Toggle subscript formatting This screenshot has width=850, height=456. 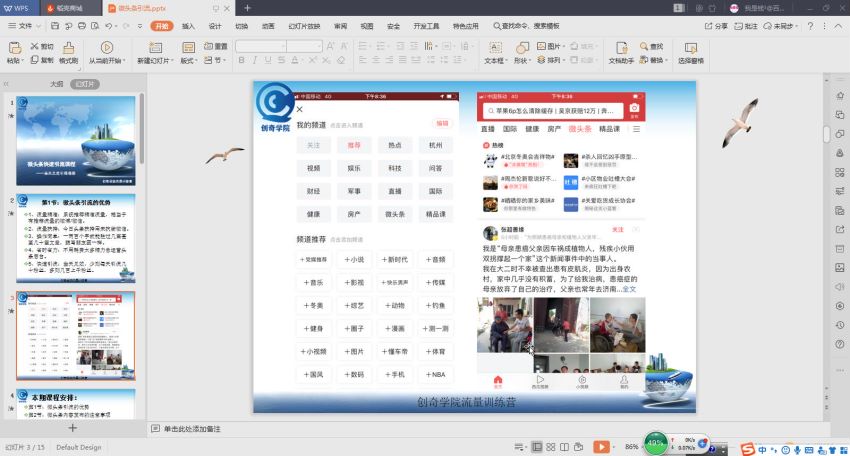[x=326, y=60]
